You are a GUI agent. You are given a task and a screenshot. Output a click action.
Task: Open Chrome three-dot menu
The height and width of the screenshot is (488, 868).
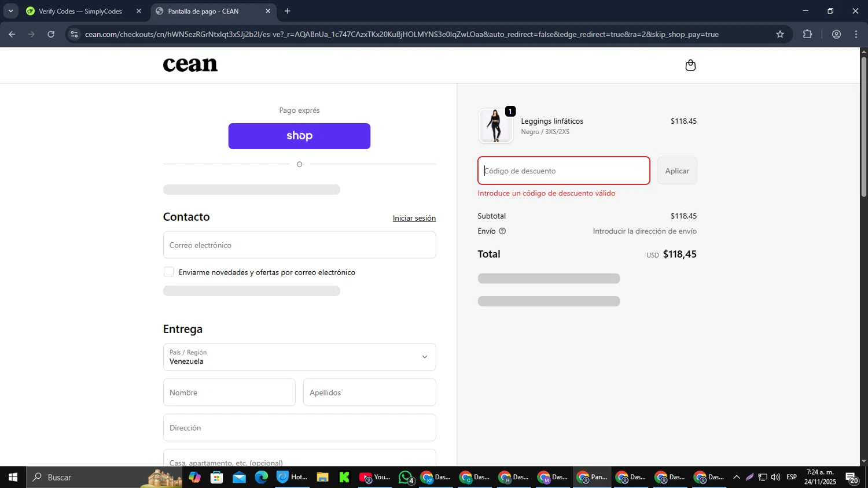click(x=856, y=35)
